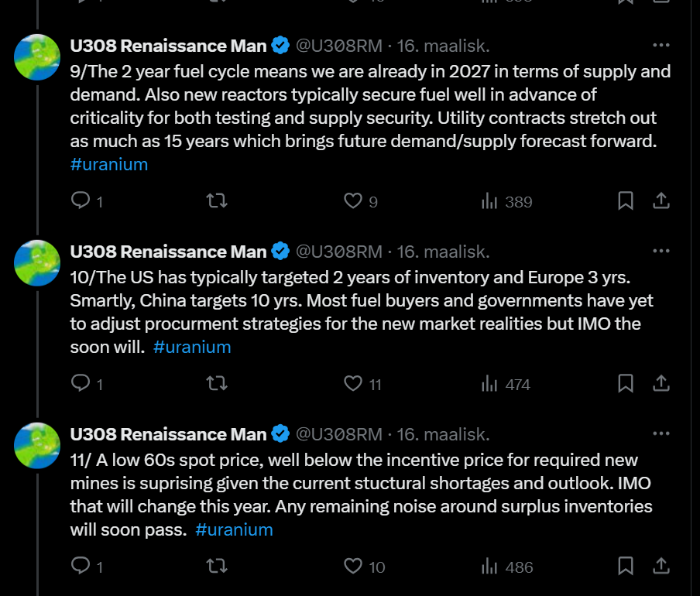The image size is (700, 596).
Task: Open profile avatar beside tweet 11/
Action: pos(37,445)
